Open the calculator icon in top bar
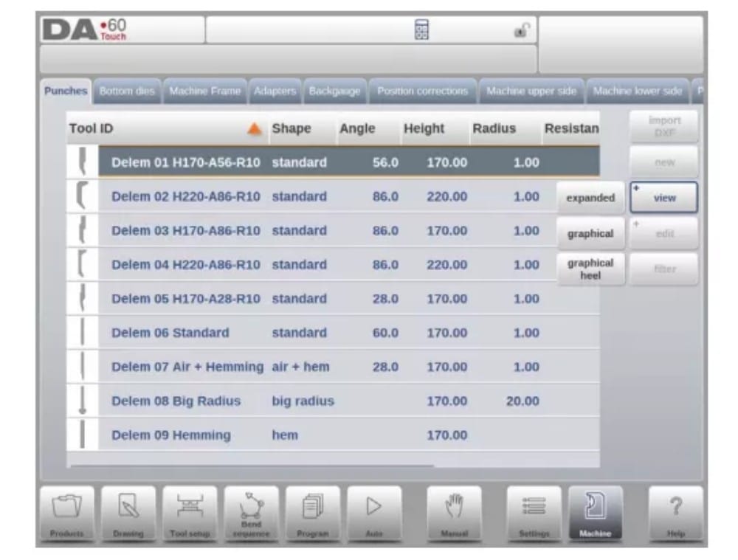738x560 pixels. (x=421, y=30)
